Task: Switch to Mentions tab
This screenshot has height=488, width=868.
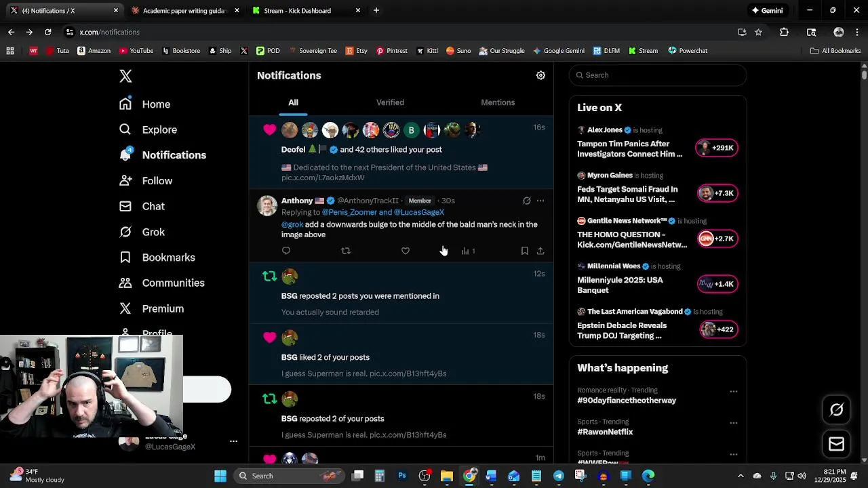Action: [x=498, y=102]
